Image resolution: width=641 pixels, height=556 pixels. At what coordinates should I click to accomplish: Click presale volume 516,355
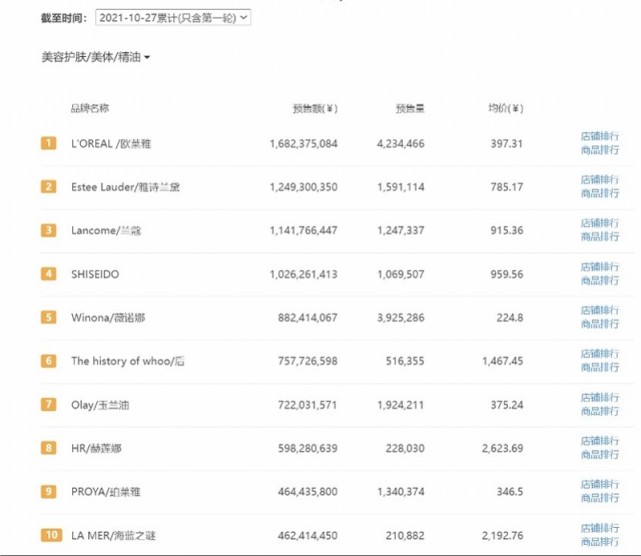pyautogui.click(x=405, y=361)
